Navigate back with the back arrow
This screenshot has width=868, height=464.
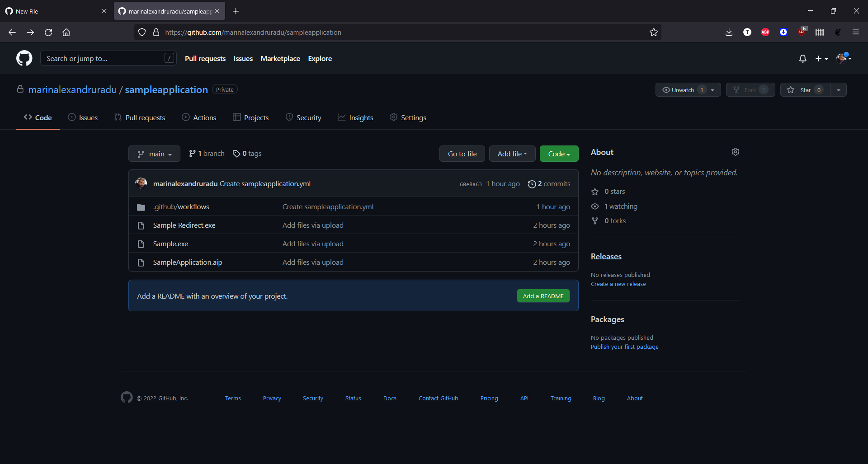[12, 32]
